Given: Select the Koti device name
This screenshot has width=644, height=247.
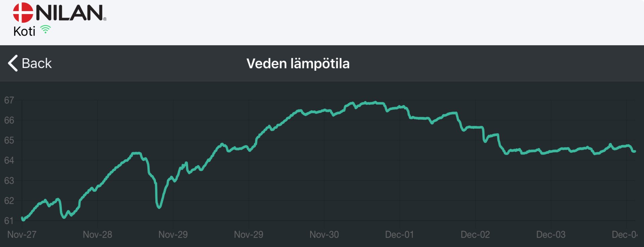Looking at the screenshot, I should point(24,32).
